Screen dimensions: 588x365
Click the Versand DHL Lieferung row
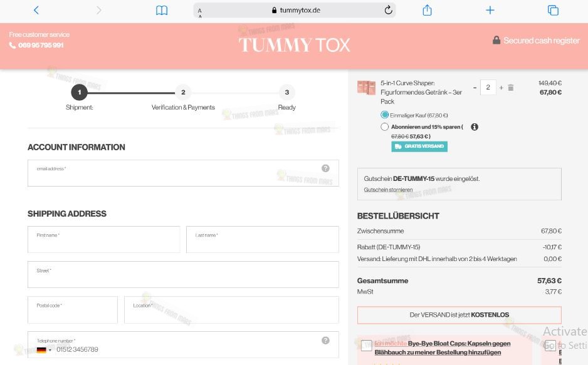(459, 259)
